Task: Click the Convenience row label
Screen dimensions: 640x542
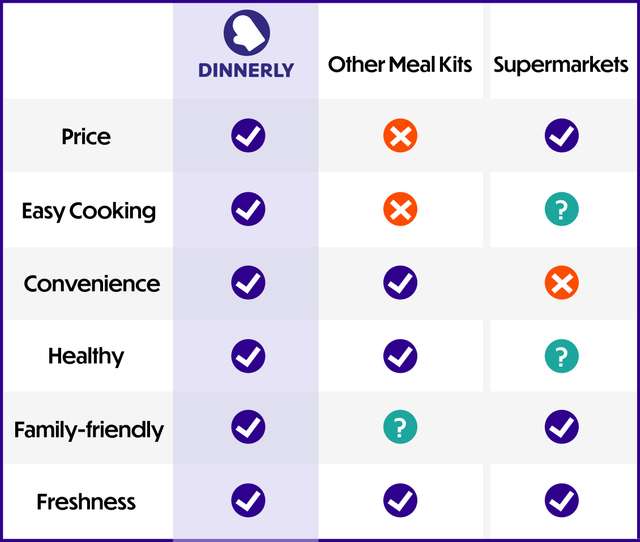Action: 92,284
